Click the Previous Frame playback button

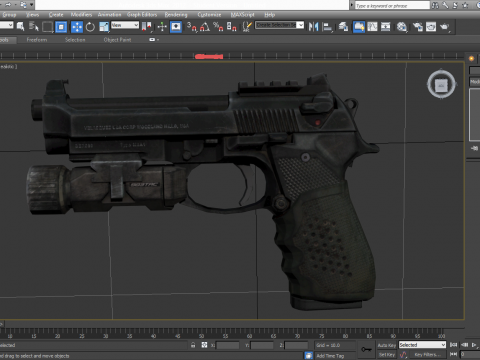464,345
